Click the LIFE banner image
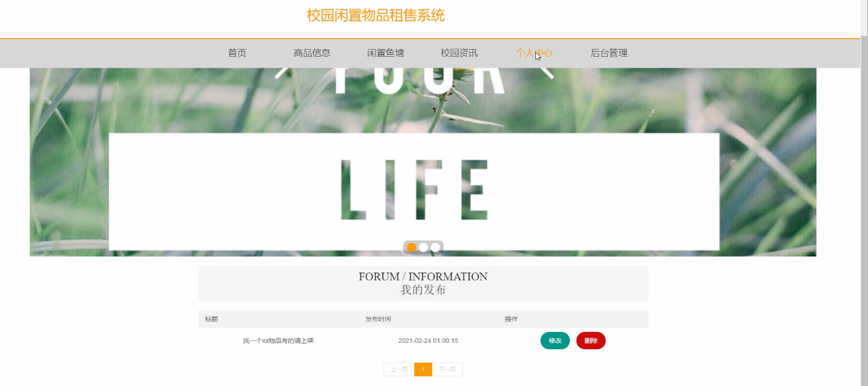The height and width of the screenshot is (386, 868). 413,190
